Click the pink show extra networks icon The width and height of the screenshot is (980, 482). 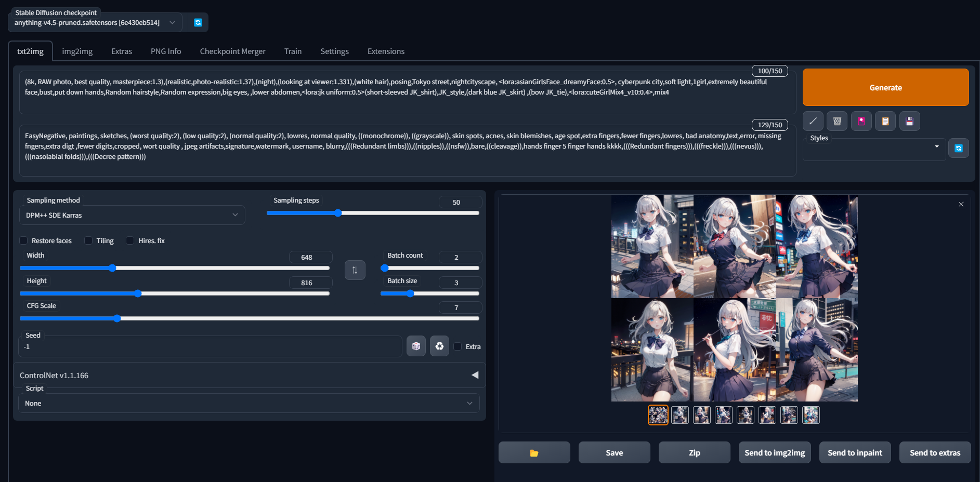coord(861,121)
